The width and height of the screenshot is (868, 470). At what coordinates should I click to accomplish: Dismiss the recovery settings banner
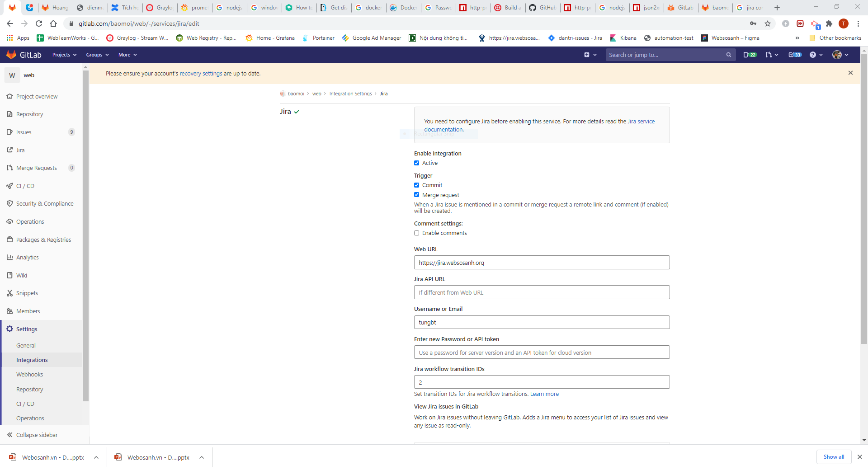(x=850, y=73)
